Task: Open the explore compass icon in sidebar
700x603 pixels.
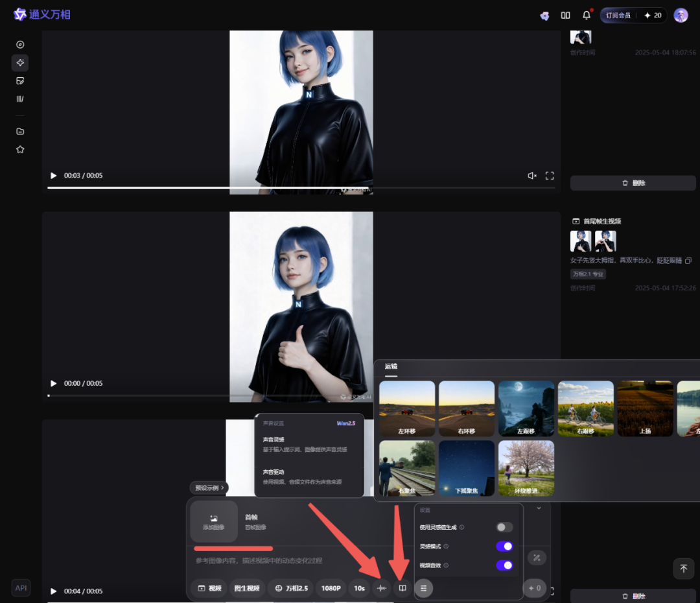Action: (20, 45)
